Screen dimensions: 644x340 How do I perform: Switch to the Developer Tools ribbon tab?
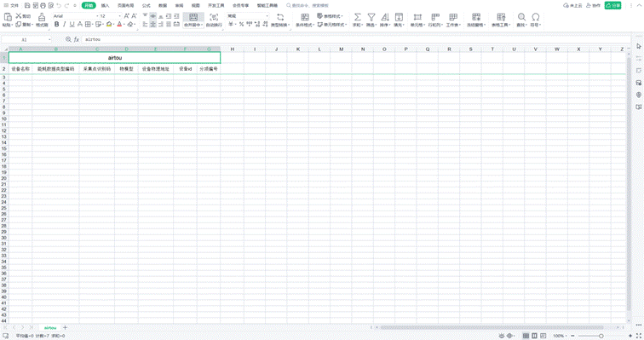216,5
